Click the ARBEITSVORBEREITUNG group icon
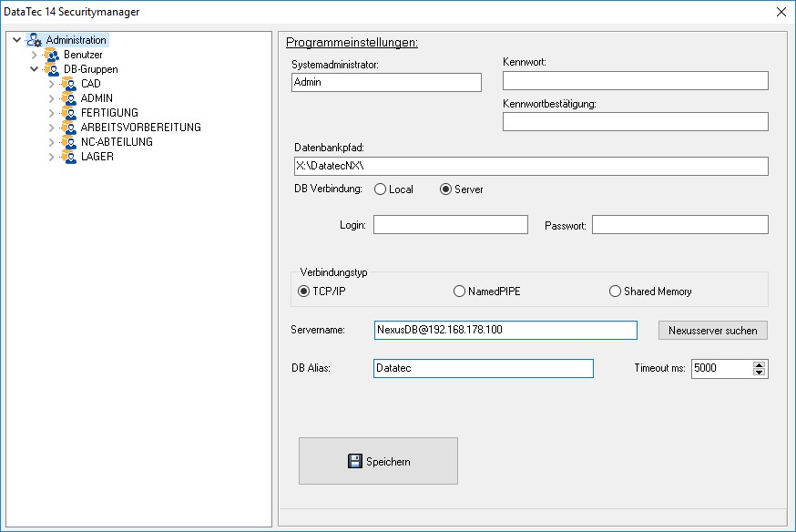Image resolution: width=796 pixels, height=532 pixels. tap(69, 128)
